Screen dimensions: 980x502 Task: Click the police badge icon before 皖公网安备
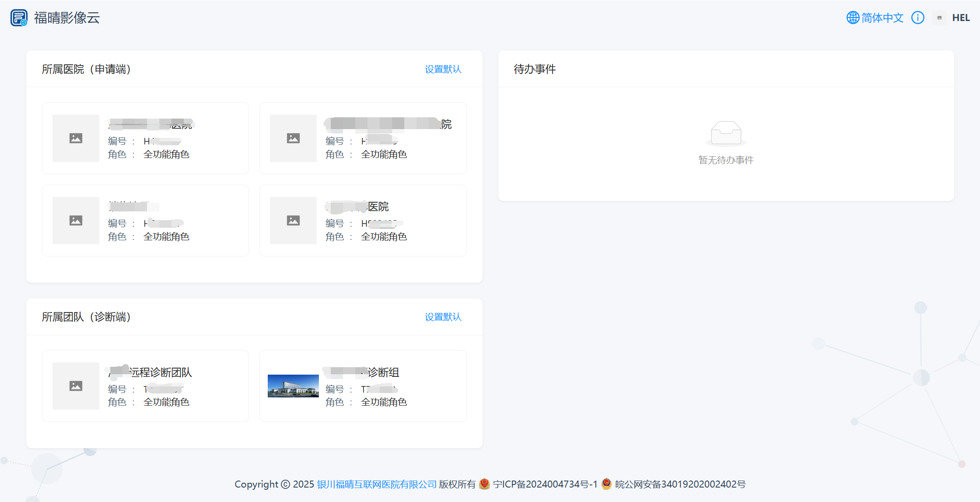pos(606,484)
